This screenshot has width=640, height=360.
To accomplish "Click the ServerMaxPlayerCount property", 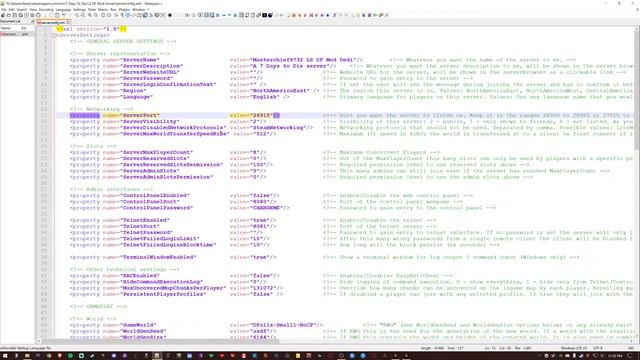I will pos(168,152).
